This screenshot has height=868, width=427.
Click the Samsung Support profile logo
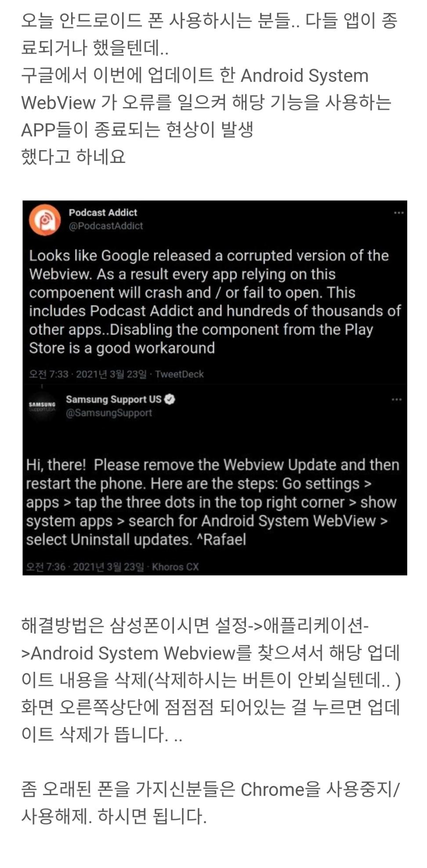click(42, 406)
